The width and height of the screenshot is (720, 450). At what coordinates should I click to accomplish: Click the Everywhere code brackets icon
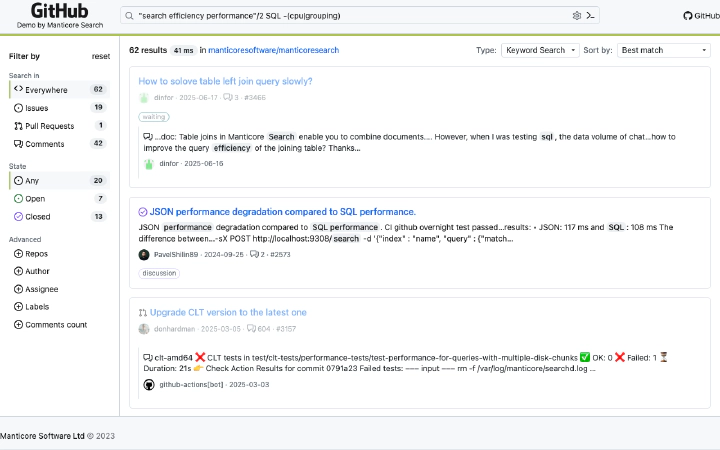pos(18,89)
